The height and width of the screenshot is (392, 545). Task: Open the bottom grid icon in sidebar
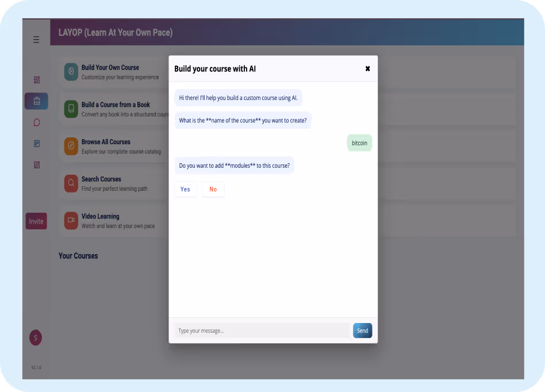tap(36, 165)
